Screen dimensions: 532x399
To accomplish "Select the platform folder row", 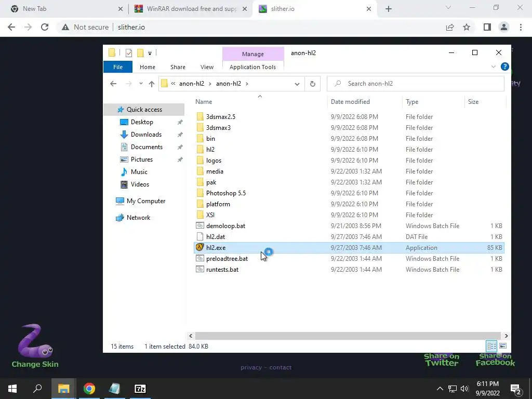I will (349, 204).
